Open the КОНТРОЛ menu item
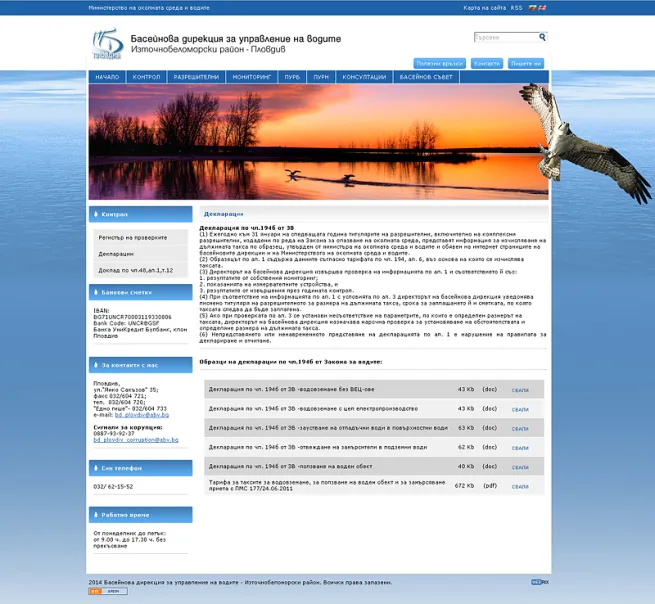655x604 pixels. [x=146, y=77]
